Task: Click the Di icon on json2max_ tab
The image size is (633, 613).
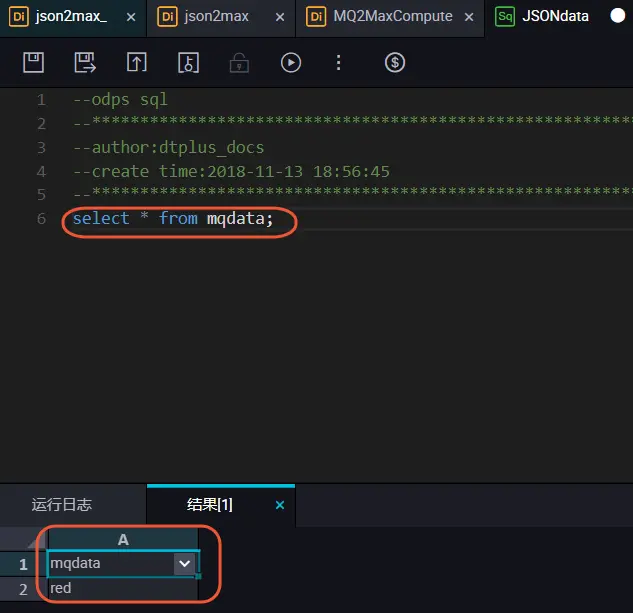Action: pos(19,17)
